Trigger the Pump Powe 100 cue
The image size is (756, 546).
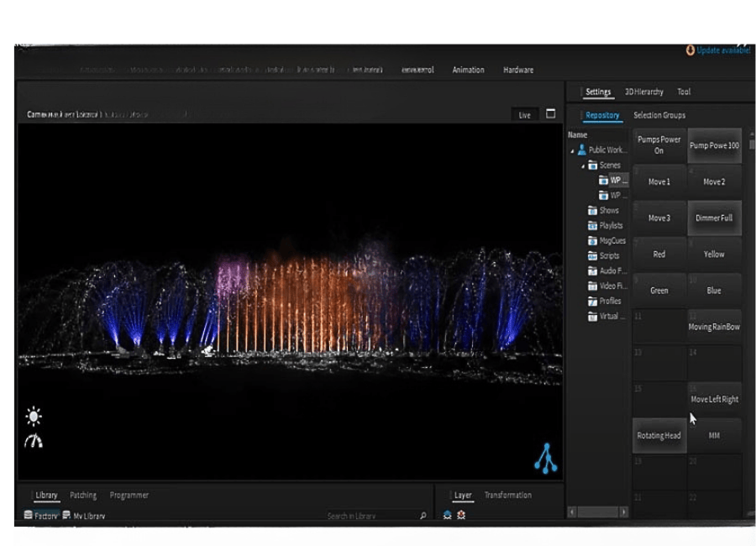coord(715,145)
